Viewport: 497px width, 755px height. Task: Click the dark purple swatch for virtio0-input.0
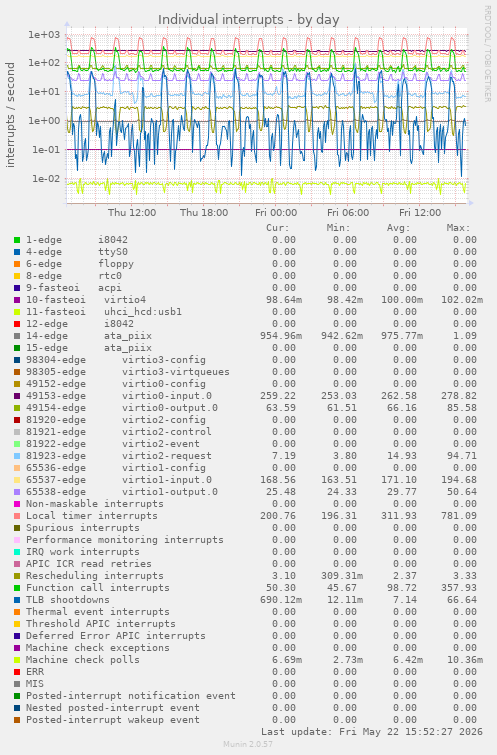click(17, 396)
